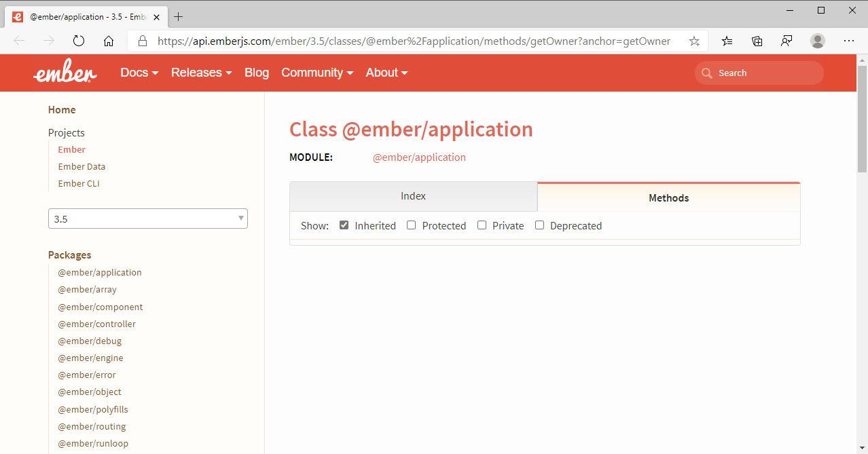Open Collections from the browser toolbar

point(757,41)
